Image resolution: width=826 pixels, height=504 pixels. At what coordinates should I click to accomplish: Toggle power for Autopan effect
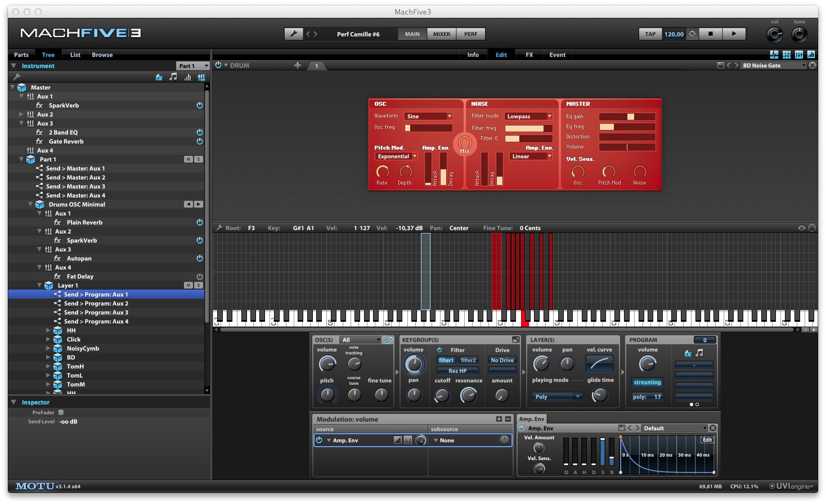[x=199, y=258]
